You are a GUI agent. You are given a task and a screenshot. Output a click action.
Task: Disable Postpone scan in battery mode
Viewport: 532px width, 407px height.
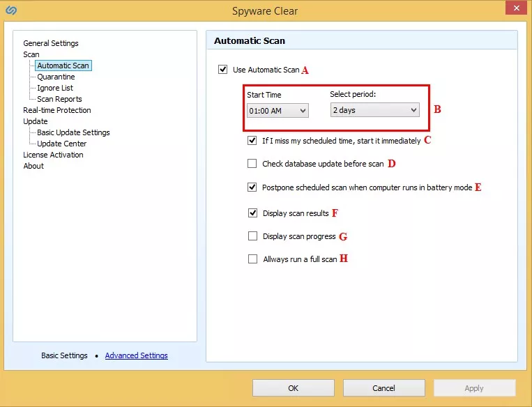(252, 187)
